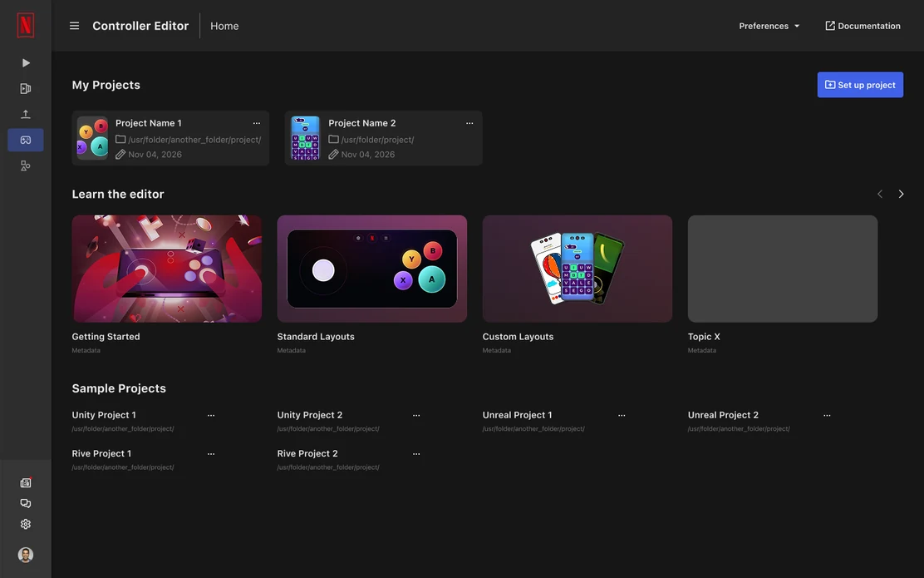924x578 pixels.
Task: Toggle the hamburger menu icon
Action: [74, 26]
